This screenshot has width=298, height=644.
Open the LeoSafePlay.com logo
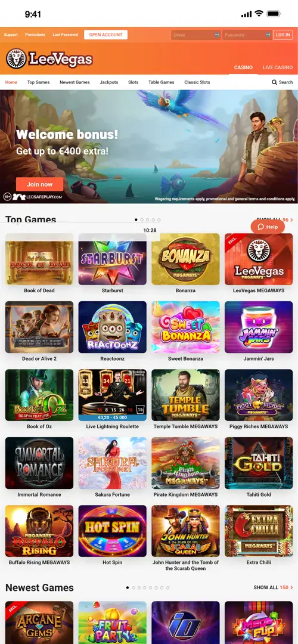coord(37,197)
